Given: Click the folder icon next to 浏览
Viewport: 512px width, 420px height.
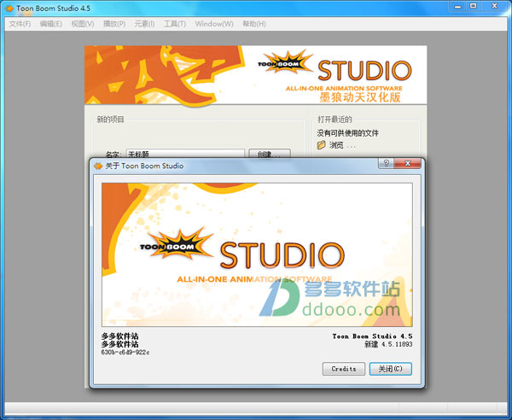Looking at the screenshot, I should (x=322, y=144).
